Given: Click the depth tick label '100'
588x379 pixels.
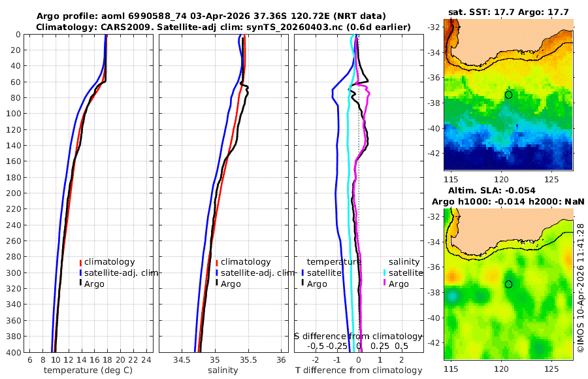Looking at the screenshot, I should [x=14, y=114].
